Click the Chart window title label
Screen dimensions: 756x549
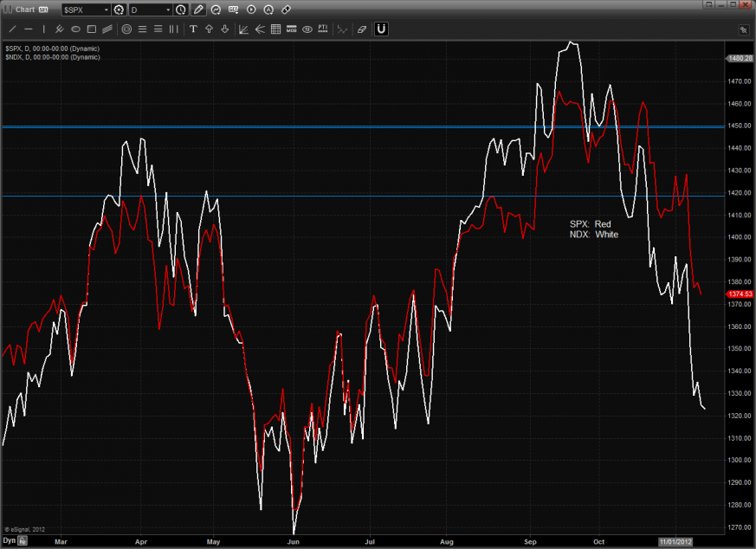tap(24, 10)
